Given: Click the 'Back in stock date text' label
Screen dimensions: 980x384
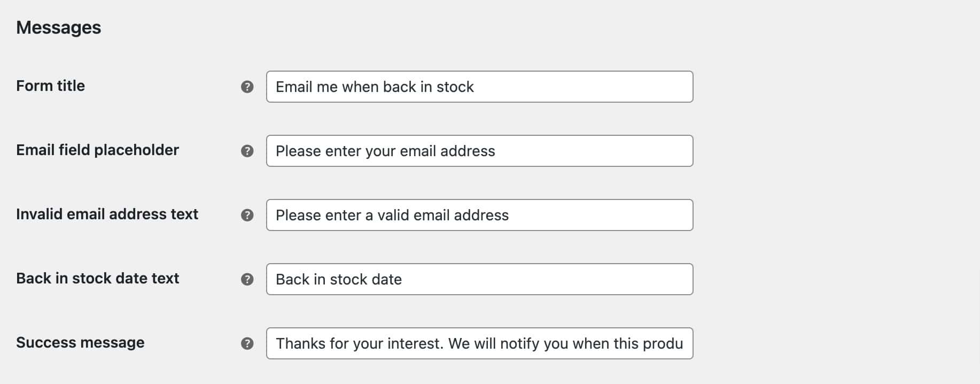Looking at the screenshot, I should (x=97, y=278).
